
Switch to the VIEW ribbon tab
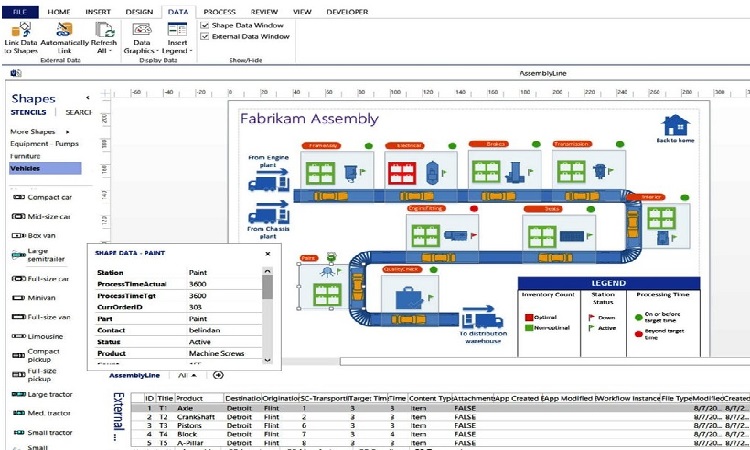click(x=302, y=12)
